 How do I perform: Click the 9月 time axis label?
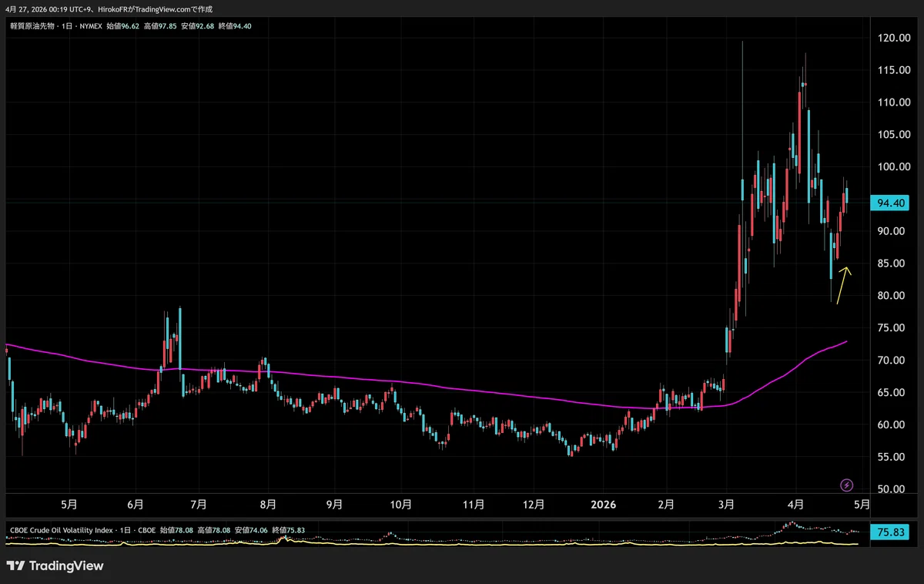[x=333, y=505]
